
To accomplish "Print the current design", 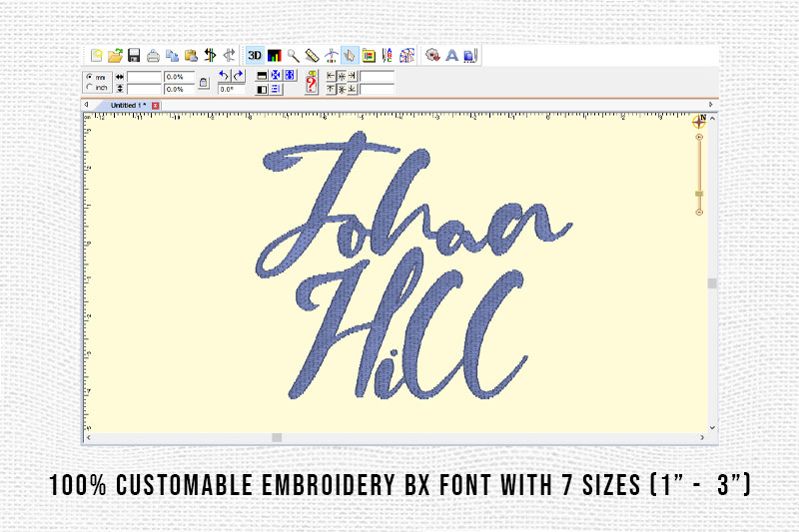I will click(x=153, y=56).
